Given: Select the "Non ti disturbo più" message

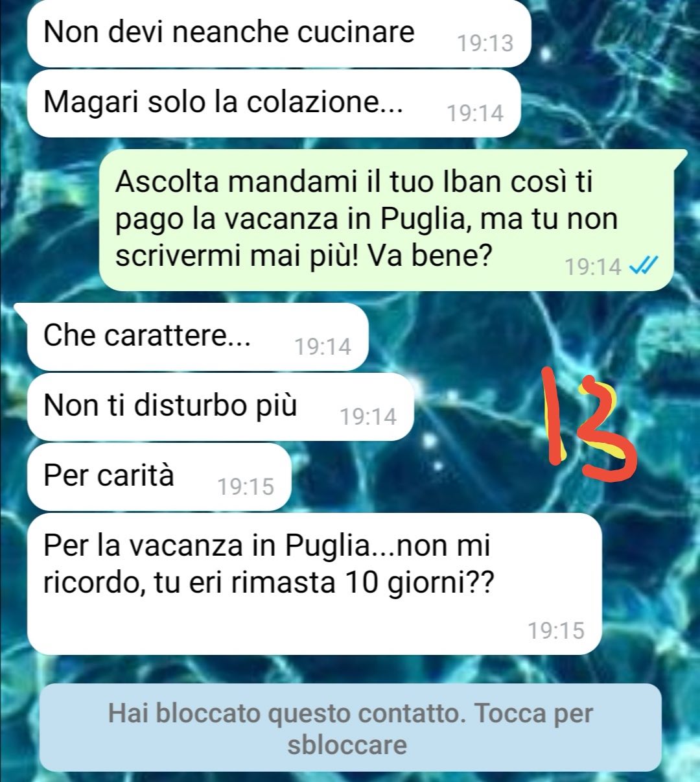Looking at the screenshot, I should tap(220, 407).
